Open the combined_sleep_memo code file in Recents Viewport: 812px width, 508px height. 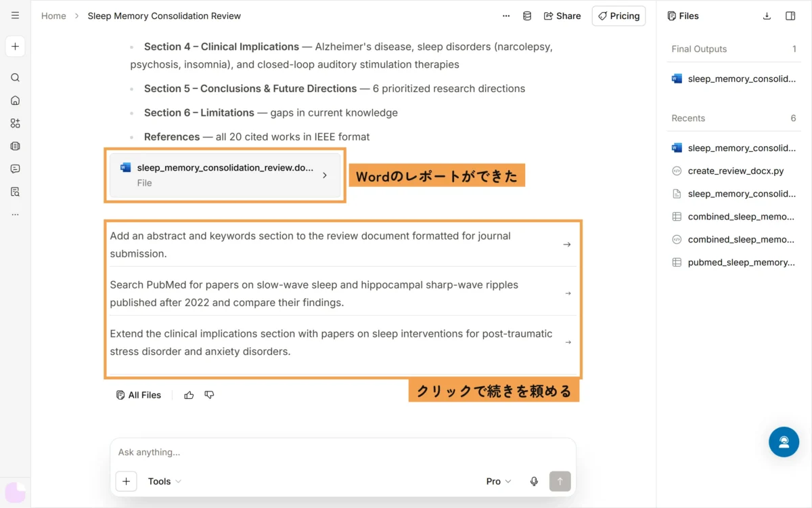[734, 239]
